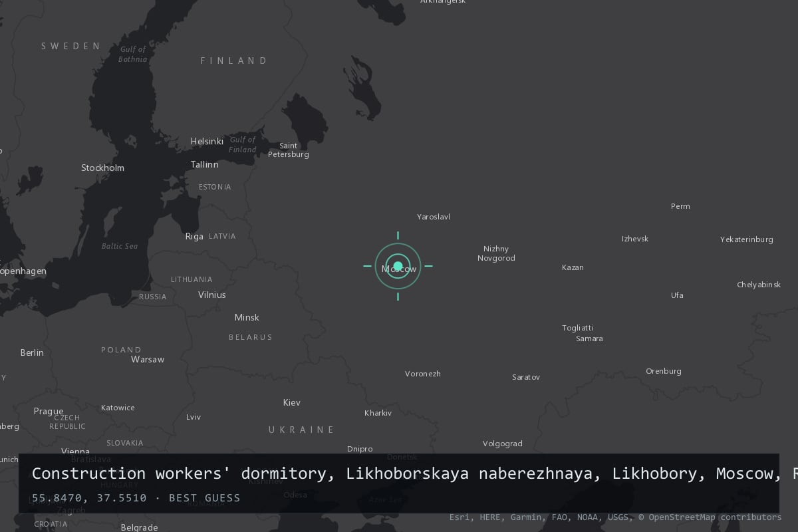
Task: Select the Samara city label
Action: (589, 338)
